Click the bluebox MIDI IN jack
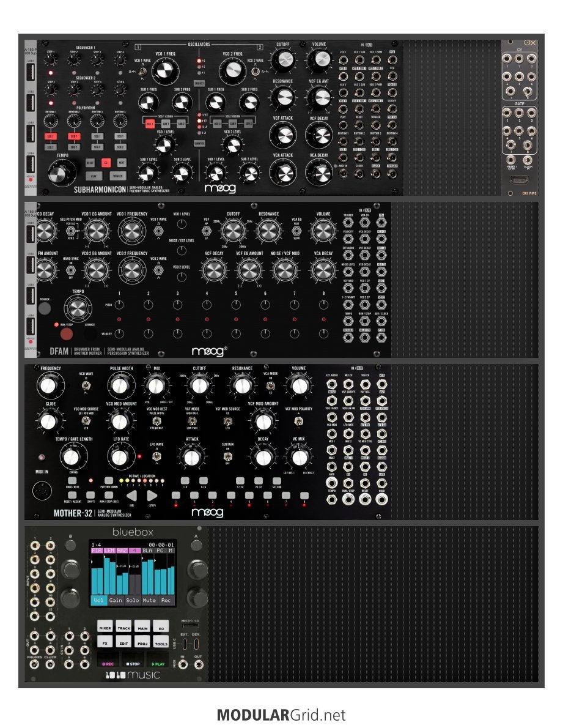563x728 pixels. click(x=183, y=664)
